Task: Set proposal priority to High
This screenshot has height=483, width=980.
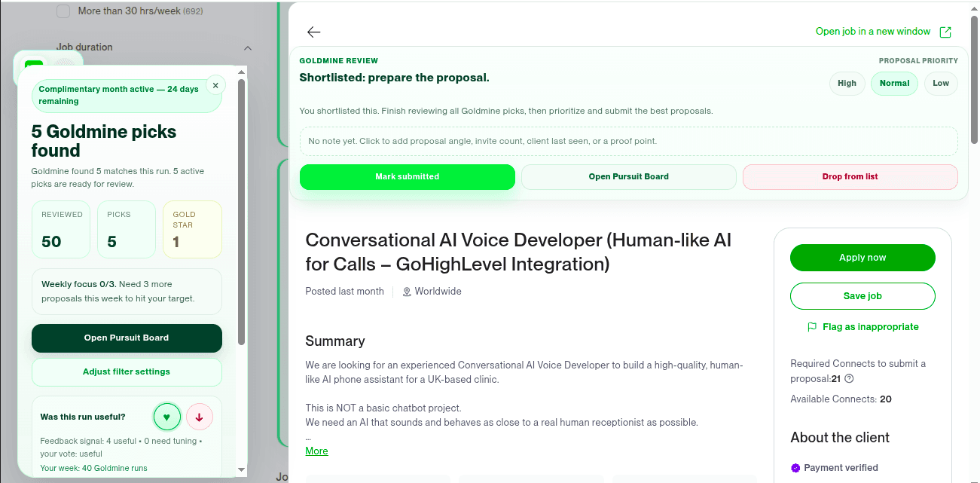Action: pyautogui.click(x=847, y=83)
